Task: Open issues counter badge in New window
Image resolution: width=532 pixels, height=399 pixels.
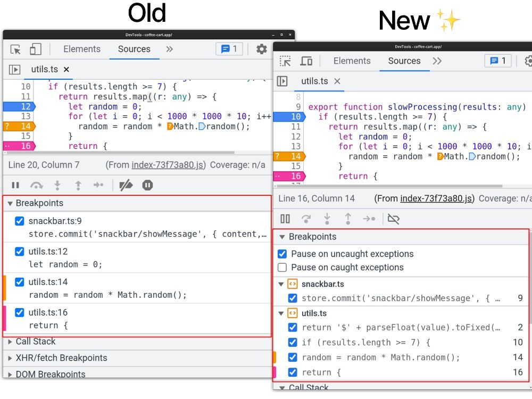Action: pyautogui.click(x=498, y=61)
